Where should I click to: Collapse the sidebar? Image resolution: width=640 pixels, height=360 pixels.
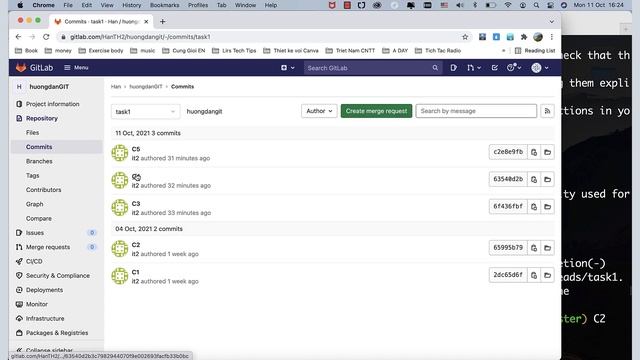pos(45,350)
